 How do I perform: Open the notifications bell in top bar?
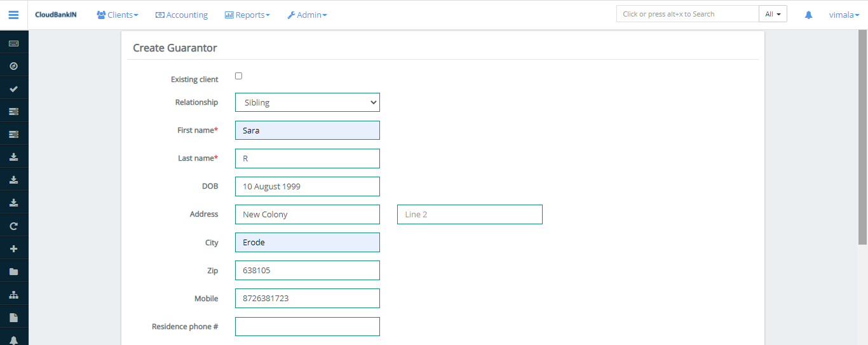click(808, 15)
